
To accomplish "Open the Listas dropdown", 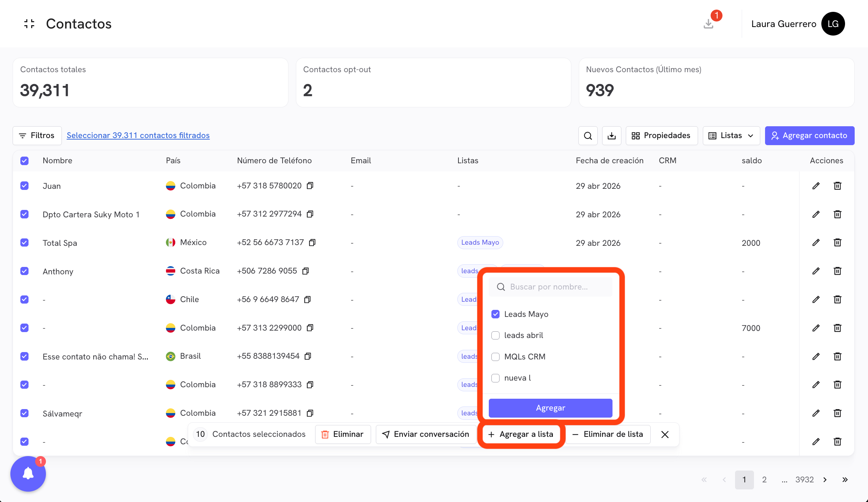I will (731, 135).
